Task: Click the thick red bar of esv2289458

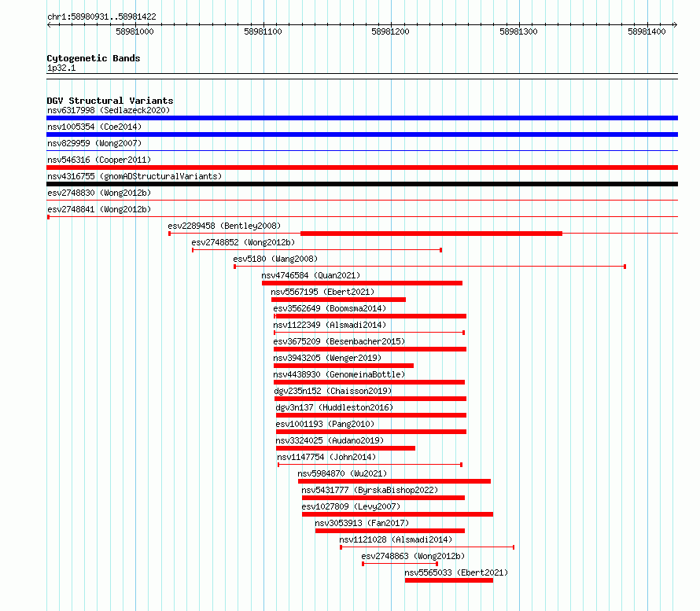Action: coord(431,234)
